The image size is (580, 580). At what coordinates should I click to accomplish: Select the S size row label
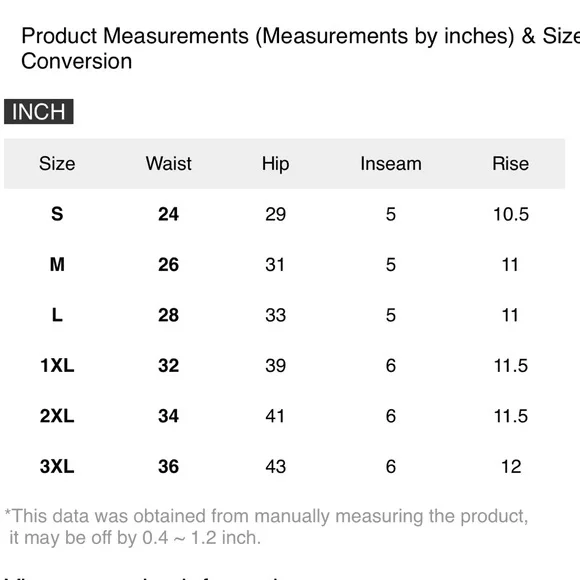57,214
